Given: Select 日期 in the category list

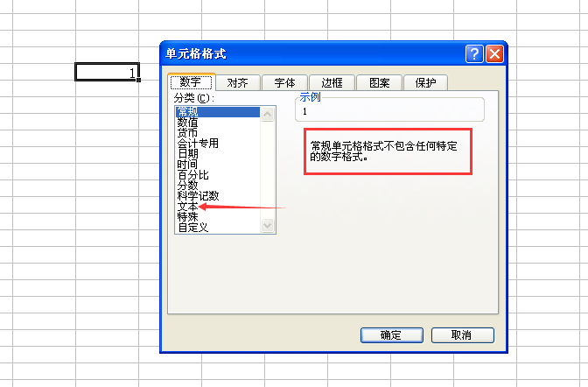Looking at the screenshot, I should (x=218, y=154).
